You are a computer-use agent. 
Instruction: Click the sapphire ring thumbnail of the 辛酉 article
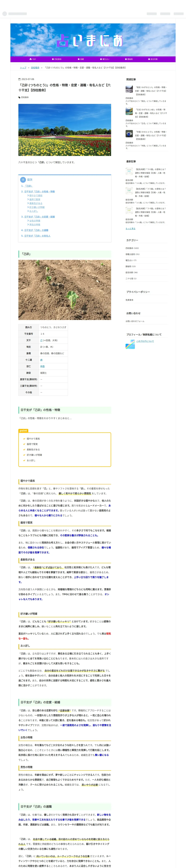click(x=129, y=134)
